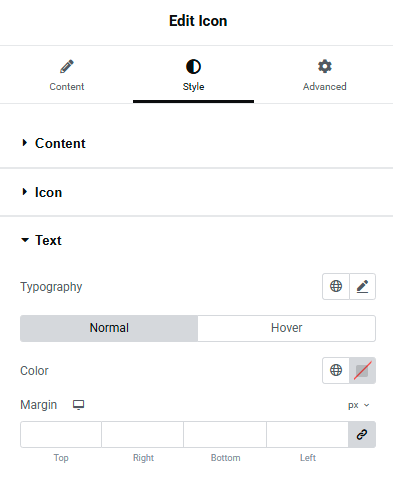Open global fonts globe icon for Typography
The height and width of the screenshot is (478, 393).
336,286
